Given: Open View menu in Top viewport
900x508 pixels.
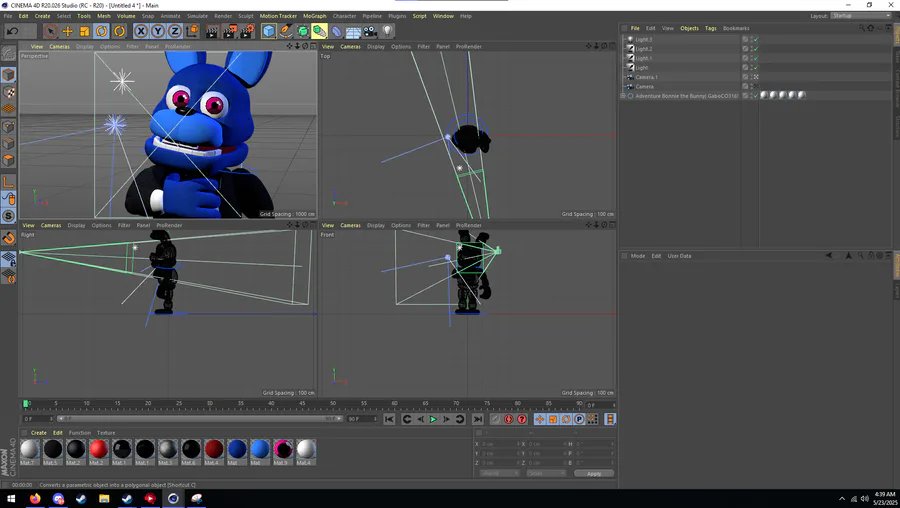Looking at the screenshot, I should pyautogui.click(x=328, y=46).
